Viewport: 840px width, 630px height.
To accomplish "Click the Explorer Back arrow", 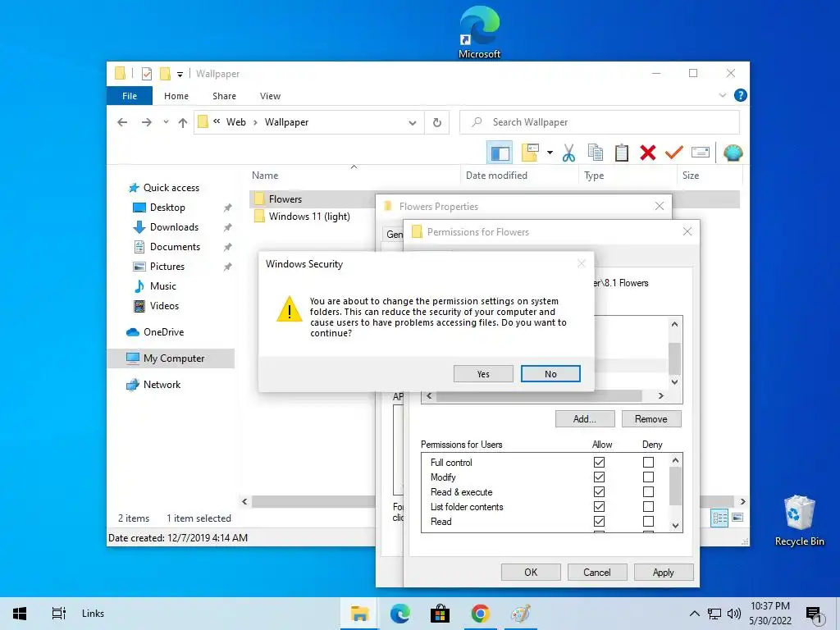I will pyautogui.click(x=122, y=122).
